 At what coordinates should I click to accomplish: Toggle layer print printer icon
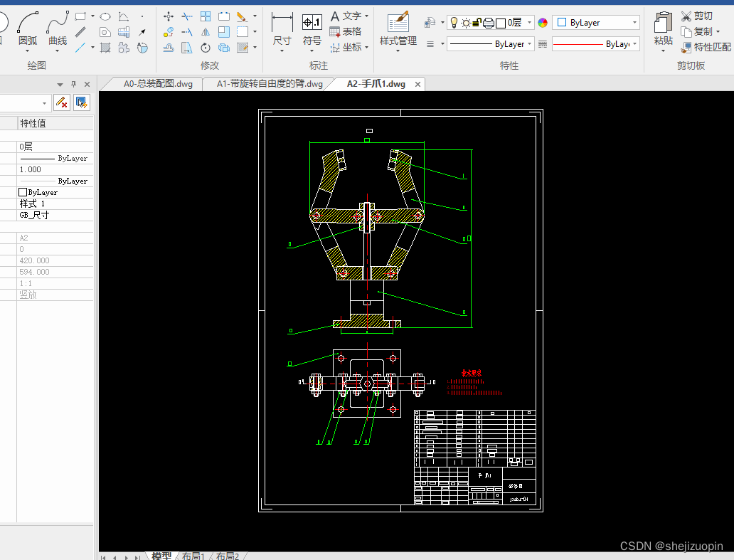tap(488, 23)
